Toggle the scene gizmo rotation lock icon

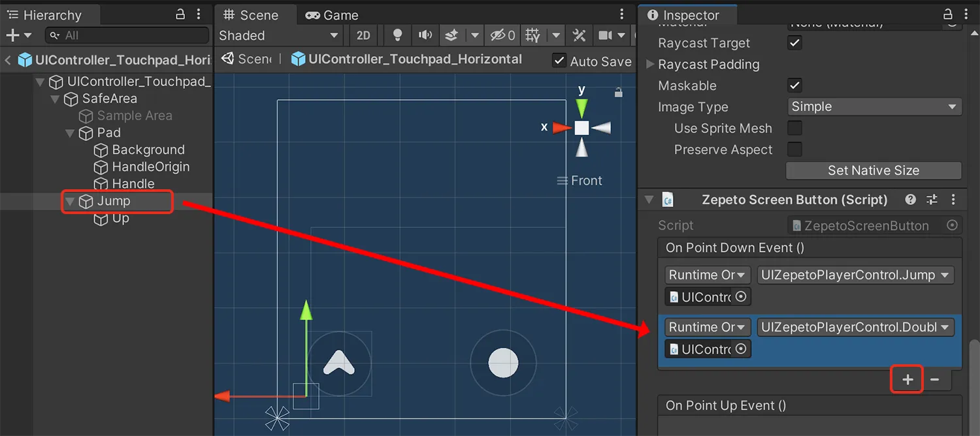click(x=618, y=93)
